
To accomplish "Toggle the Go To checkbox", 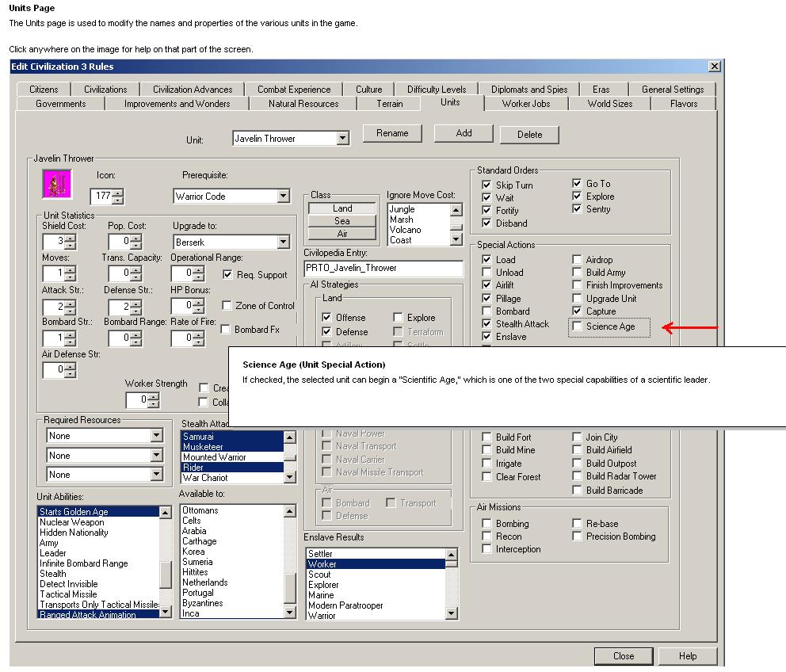I will (x=577, y=183).
